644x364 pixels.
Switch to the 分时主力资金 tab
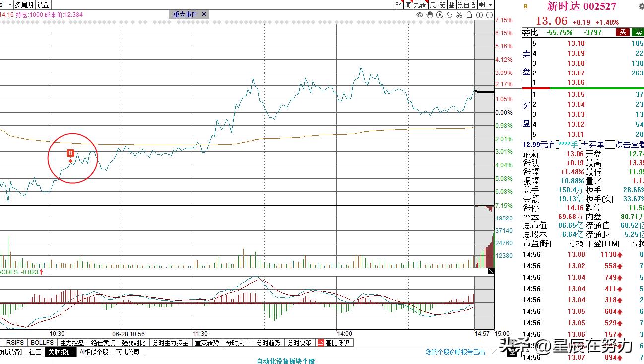[x=171, y=343]
